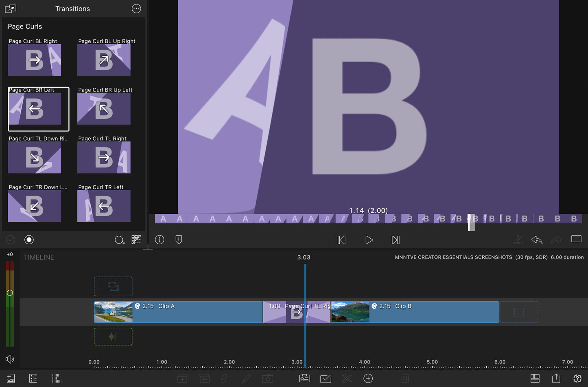Open the clip info icon
The width and height of the screenshot is (588, 387).
(160, 240)
